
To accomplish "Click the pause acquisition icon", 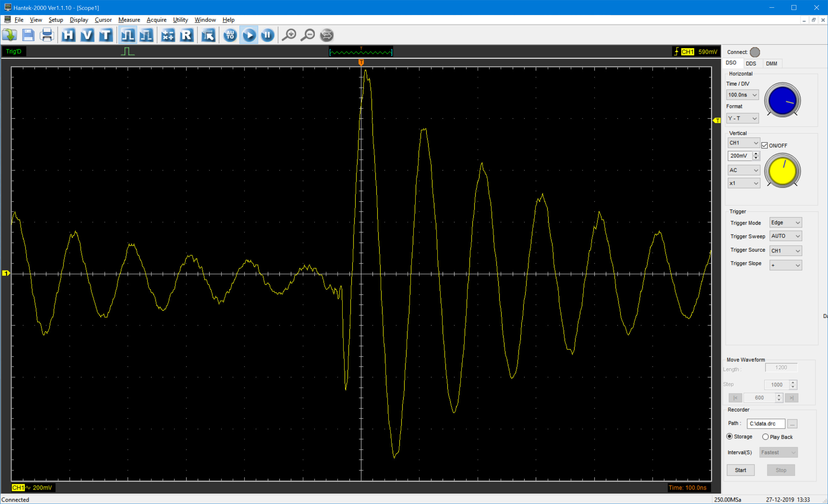I will [268, 35].
